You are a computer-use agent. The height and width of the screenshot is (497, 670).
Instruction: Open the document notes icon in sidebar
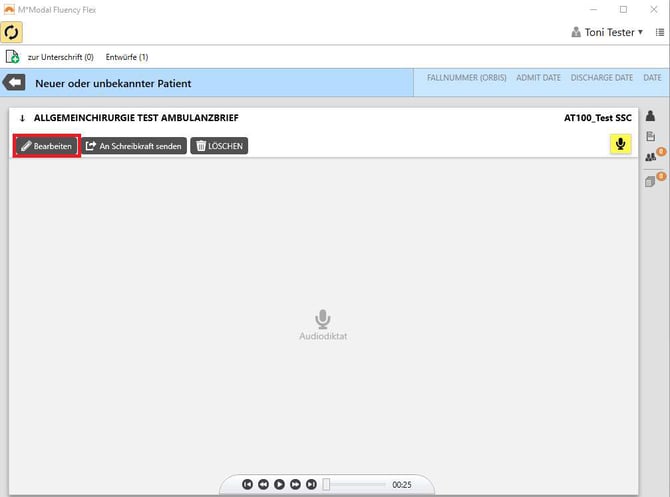coord(651,136)
